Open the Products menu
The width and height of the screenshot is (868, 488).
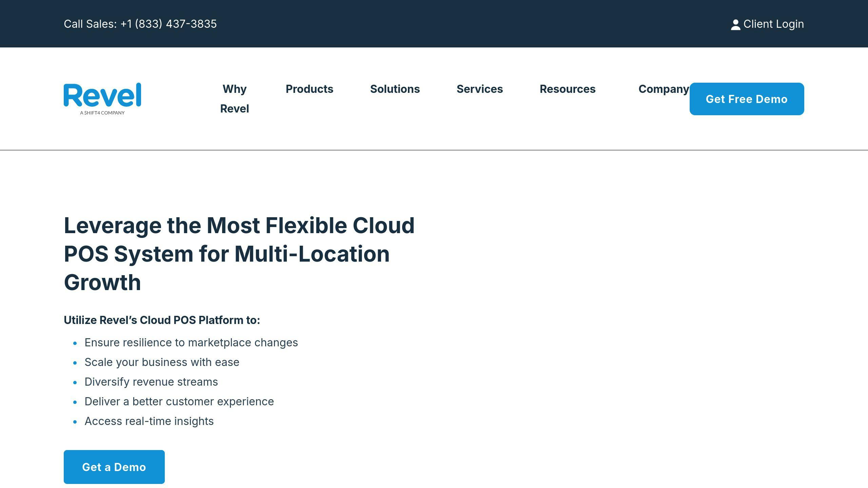(310, 89)
